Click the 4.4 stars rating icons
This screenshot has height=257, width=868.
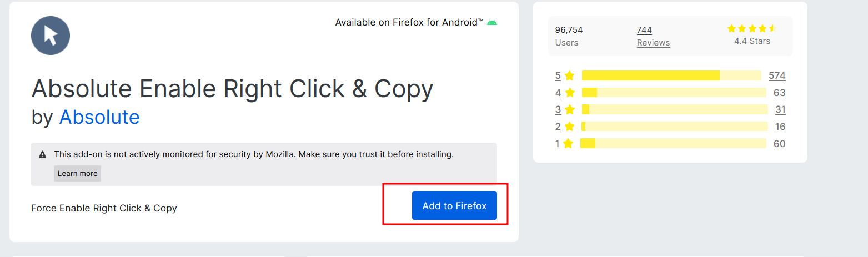click(752, 28)
